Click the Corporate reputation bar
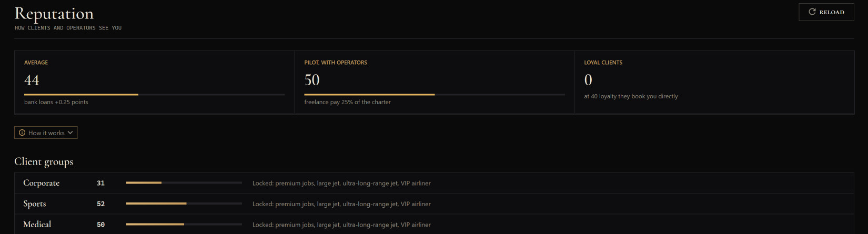Viewport: 868px width, 234px height. [x=184, y=182]
